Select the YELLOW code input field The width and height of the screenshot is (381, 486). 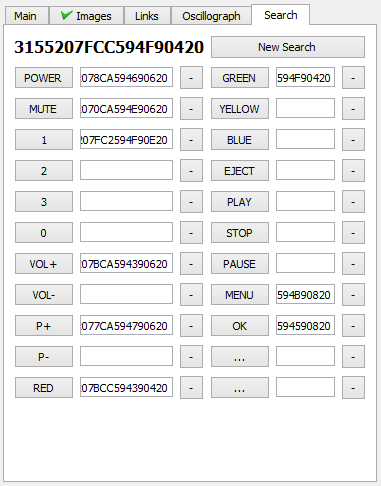click(x=305, y=108)
